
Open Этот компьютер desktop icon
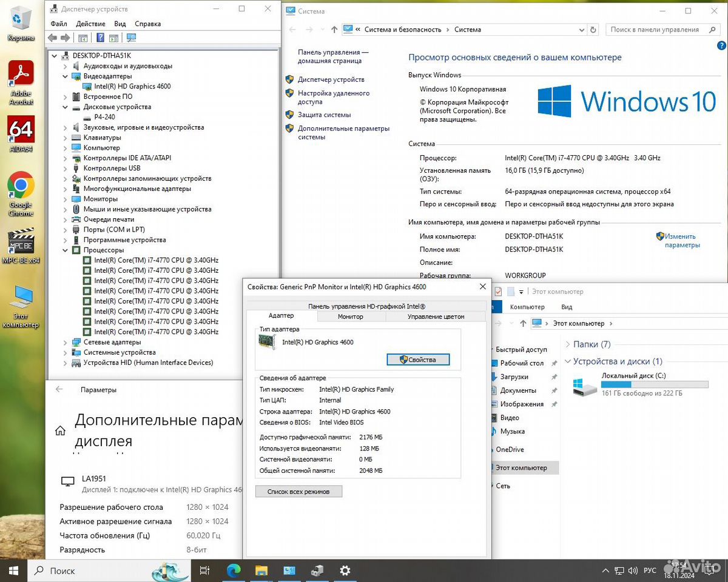click(21, 306)
